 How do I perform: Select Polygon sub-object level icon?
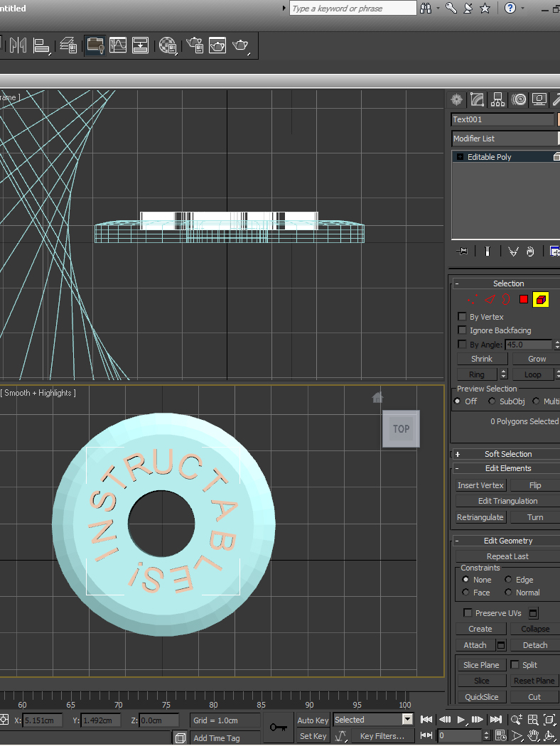point(524,299)
